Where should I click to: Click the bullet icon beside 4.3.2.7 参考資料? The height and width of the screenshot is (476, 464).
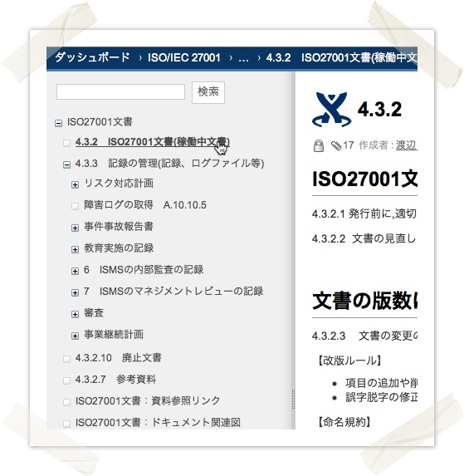(x=66, y=380)
